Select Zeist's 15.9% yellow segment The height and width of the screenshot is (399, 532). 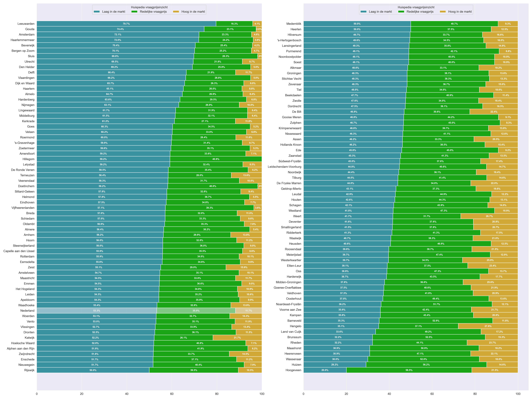[244, 267]
